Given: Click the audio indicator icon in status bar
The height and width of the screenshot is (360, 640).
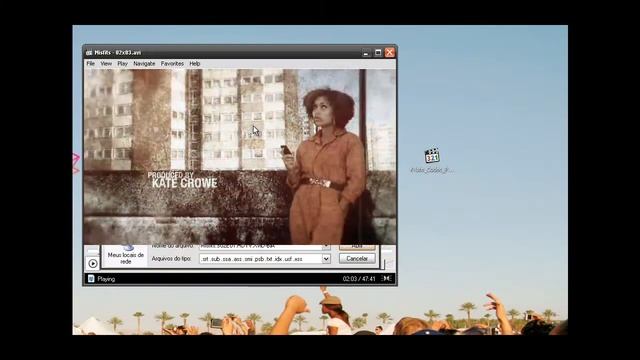Looking at the screenshot, I should 387,278.
